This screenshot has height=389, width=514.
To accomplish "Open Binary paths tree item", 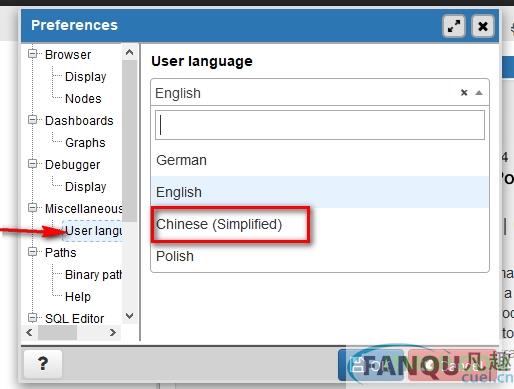I will pos(94,275).
